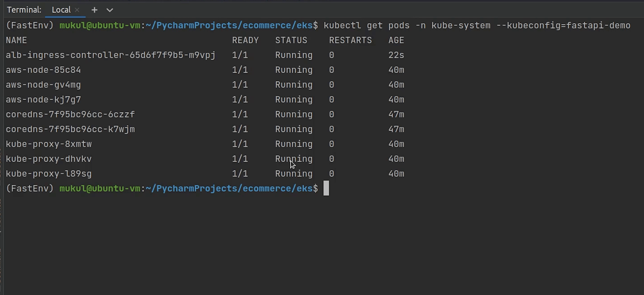The width and height of the screenshot is (644, 295).
Task: Click the kube-proxy-dhvkv pod name
Action: pos(49,159)
